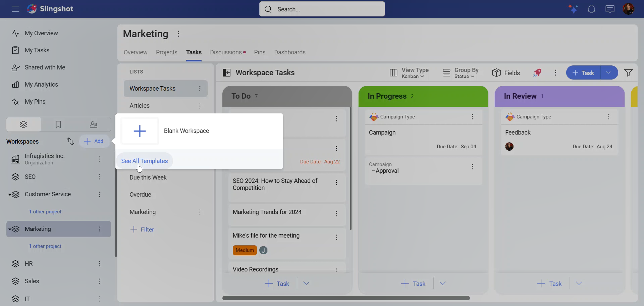The height and width of the screenshot is (306, 644).
Task: Choose Blank Workspace option
Action: 199,131
